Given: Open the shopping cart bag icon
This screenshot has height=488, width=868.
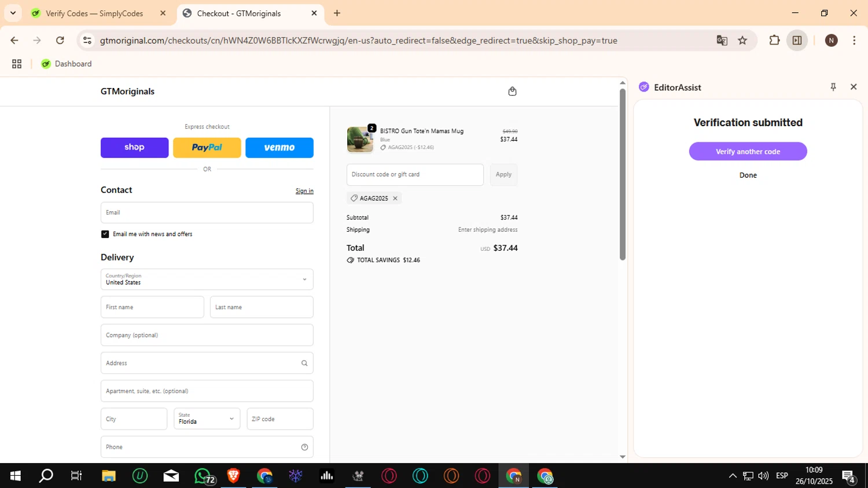Looking at the screenshot, I should [512, 91].
